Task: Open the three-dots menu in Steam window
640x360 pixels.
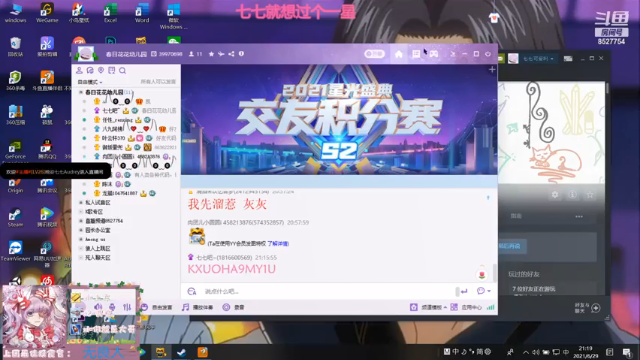Action: point(579,216)
